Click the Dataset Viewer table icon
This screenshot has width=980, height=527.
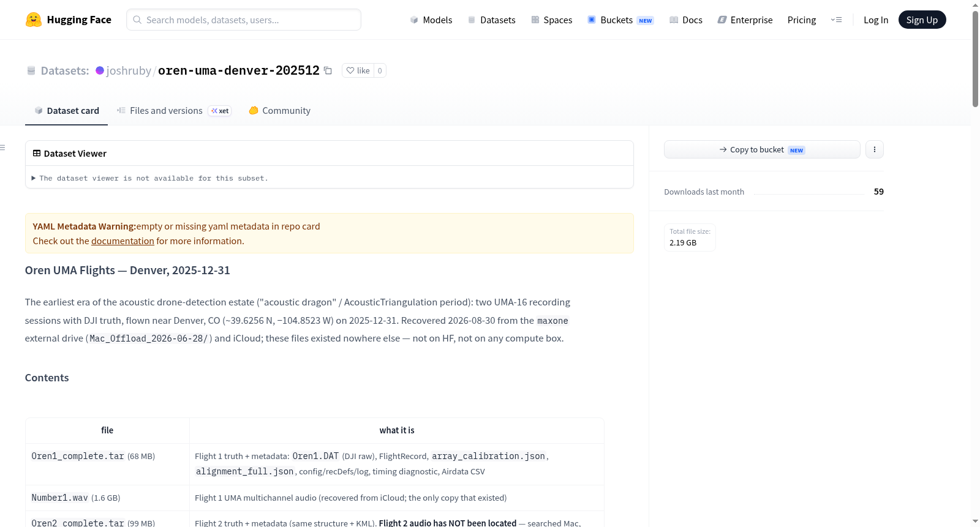(37, 153)
